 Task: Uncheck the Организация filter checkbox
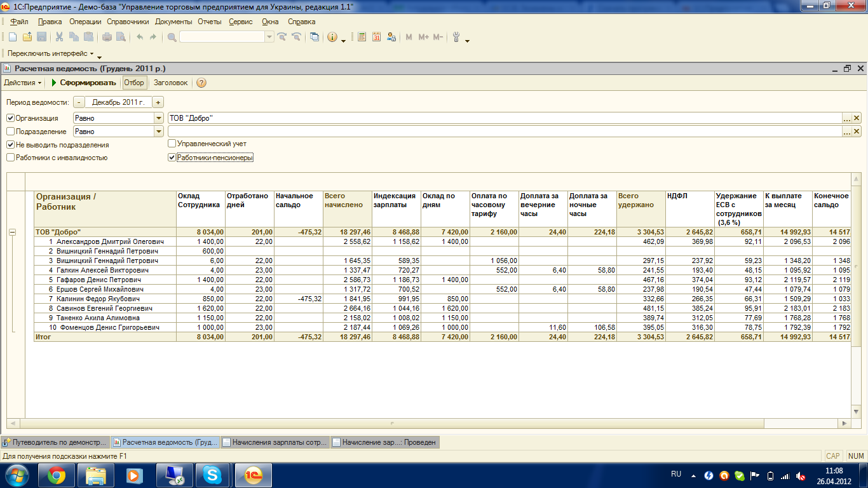point(11,118)
